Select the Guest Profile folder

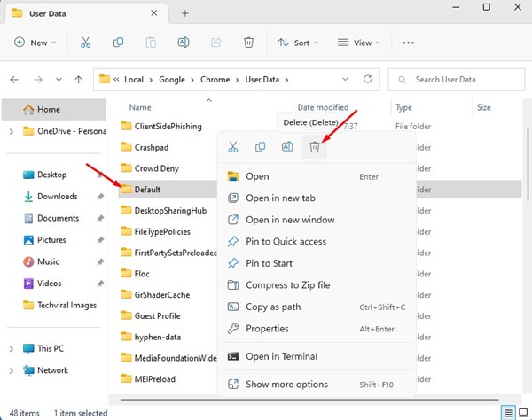click(151, 316)
